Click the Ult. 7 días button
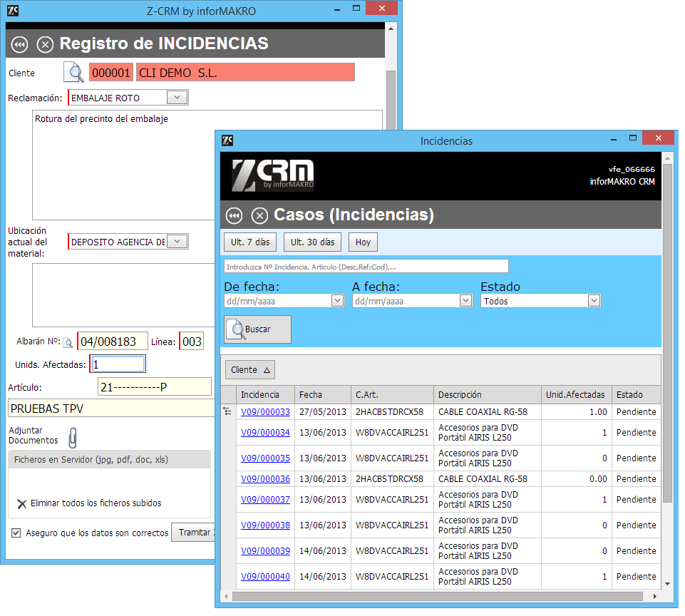Screen dimensions: 685x616 [x=250, y=242]
